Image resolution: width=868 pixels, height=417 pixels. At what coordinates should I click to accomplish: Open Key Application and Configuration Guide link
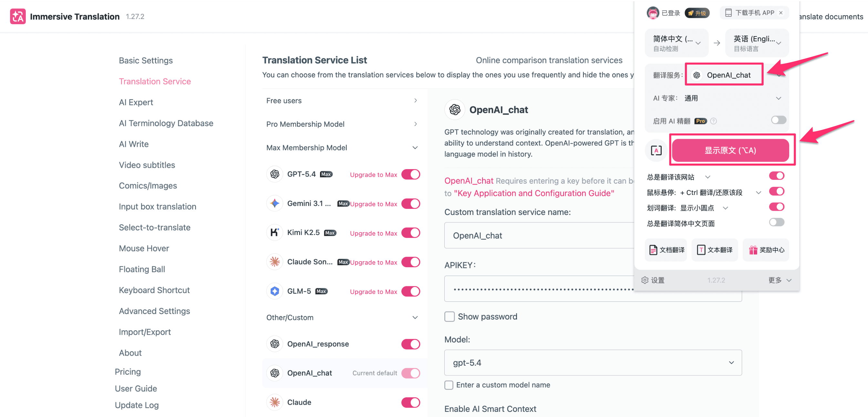[534, 193]
